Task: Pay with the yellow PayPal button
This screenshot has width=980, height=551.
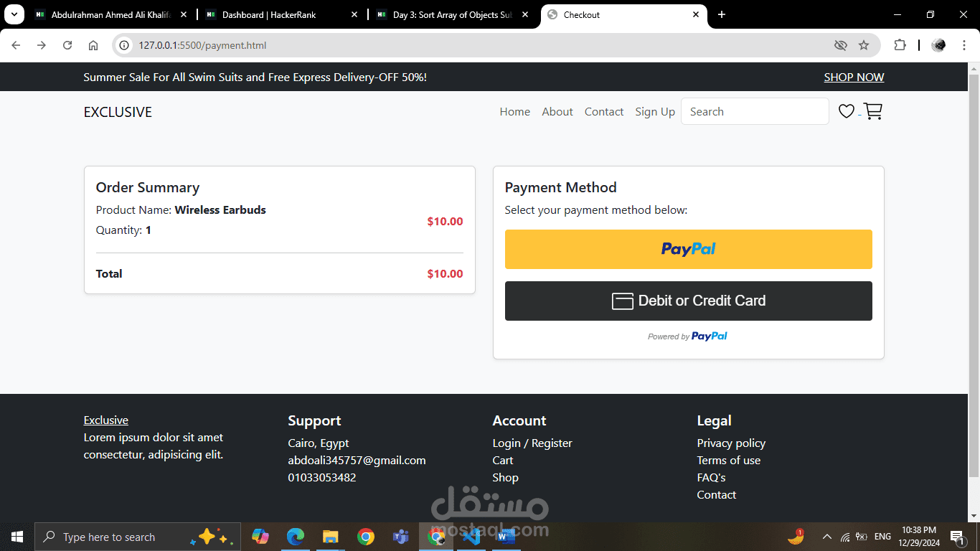Action: point(689,249)
